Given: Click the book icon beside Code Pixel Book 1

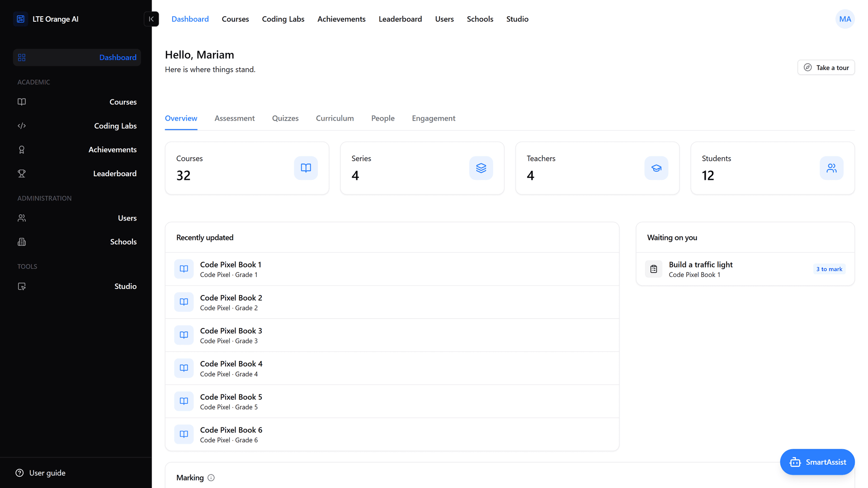Looking at the screenshot, I should coord(184,269).
